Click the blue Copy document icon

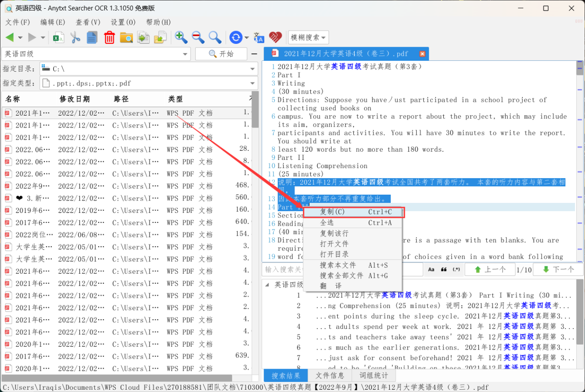click(x=92, y=37)
